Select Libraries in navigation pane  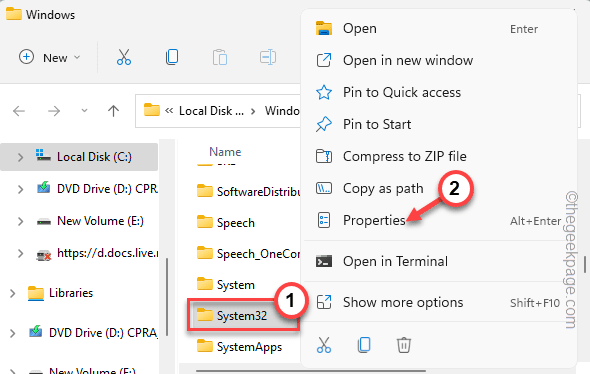pyautogui.click(x=71, y=293)
